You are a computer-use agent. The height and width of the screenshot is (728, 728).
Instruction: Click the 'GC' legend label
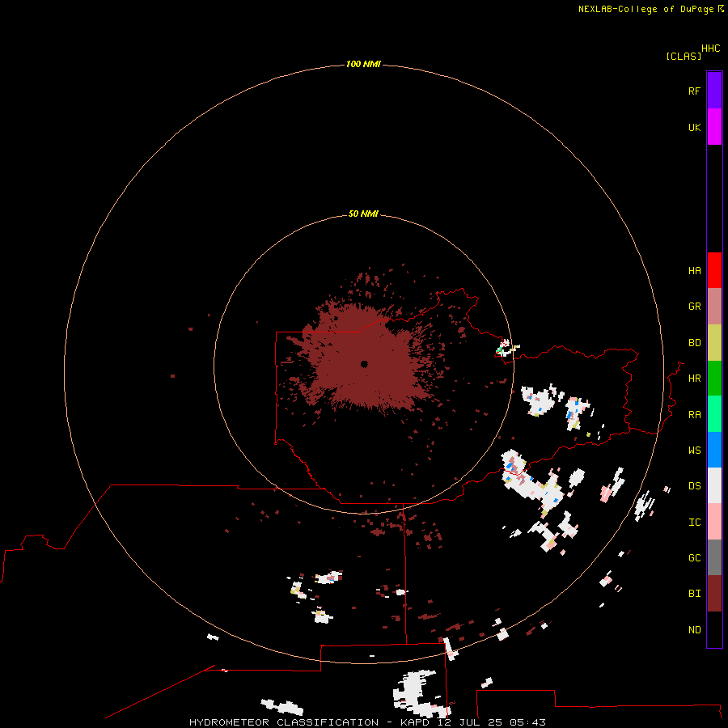(694, 558)
